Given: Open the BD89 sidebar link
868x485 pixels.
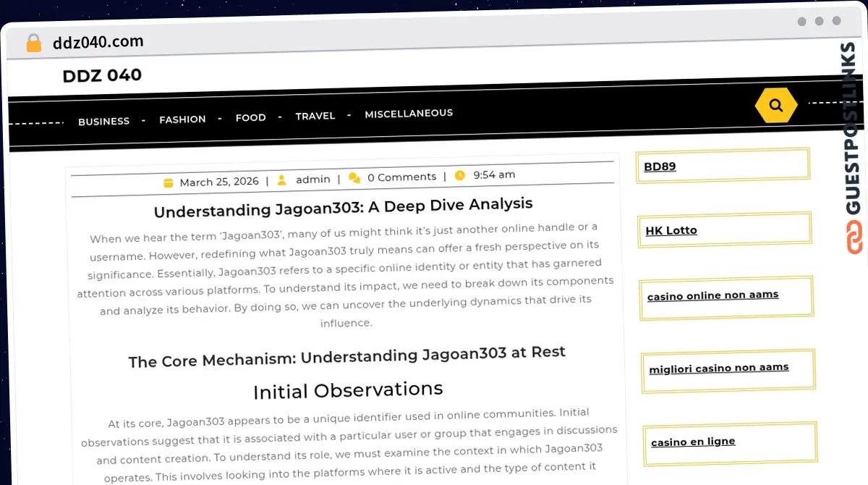Looking at the screenshot, I should tap(660, 166).
